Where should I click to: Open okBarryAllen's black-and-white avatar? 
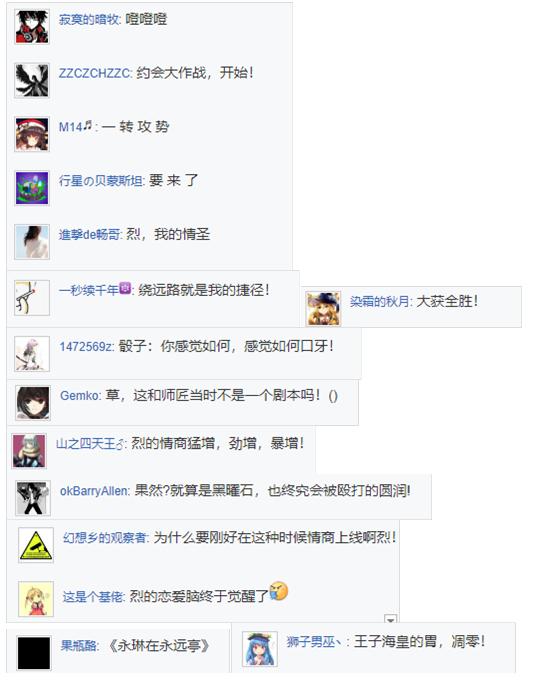coord(33,498)
